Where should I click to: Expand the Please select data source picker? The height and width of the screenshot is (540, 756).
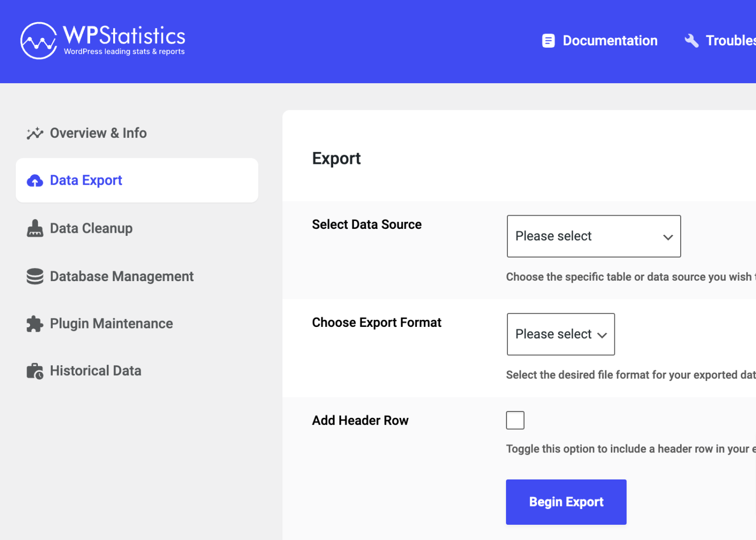(593, 236)
